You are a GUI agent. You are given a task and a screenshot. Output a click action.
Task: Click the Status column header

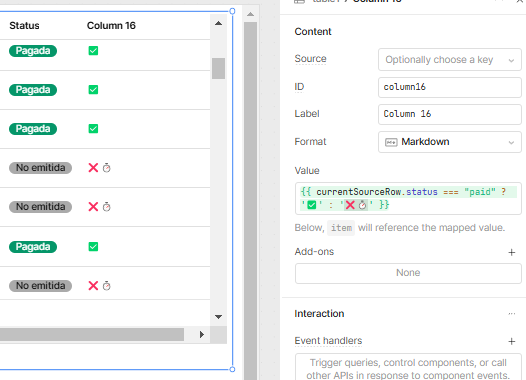(24, 25)
